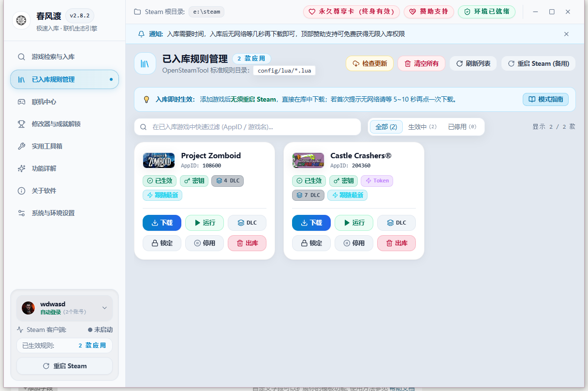Click the Token tag
The height and width of the screenshot is (391, 588).
377,181
